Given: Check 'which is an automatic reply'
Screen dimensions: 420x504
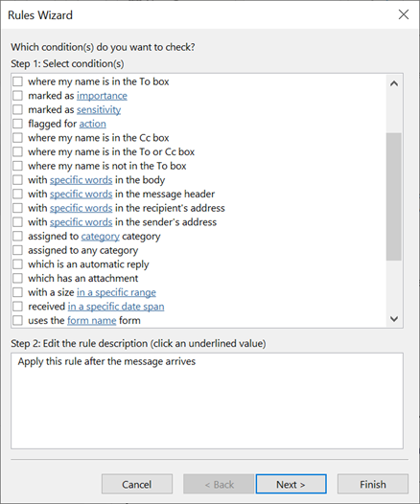Looking at the screenshot, I should 17,264.
